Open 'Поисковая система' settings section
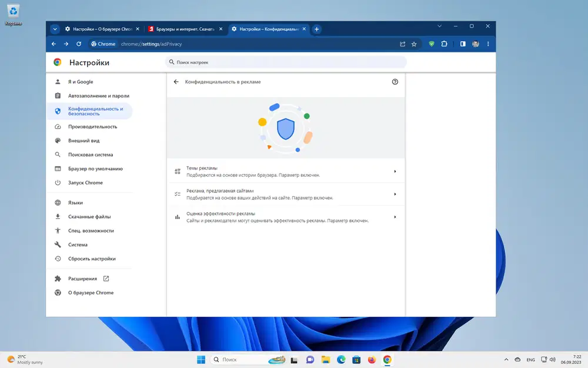Screen dimensions: 588x368 point(89,154)
